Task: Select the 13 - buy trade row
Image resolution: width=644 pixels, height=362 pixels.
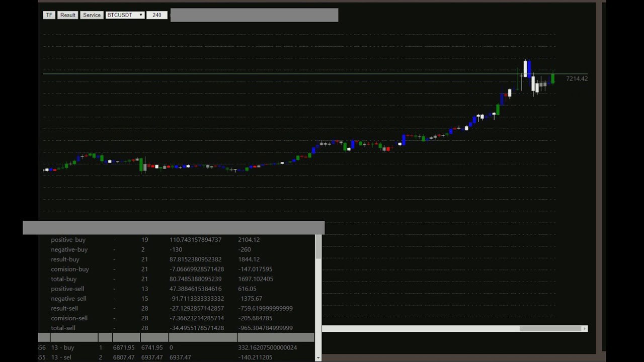Action: click(x=176, y=347)
